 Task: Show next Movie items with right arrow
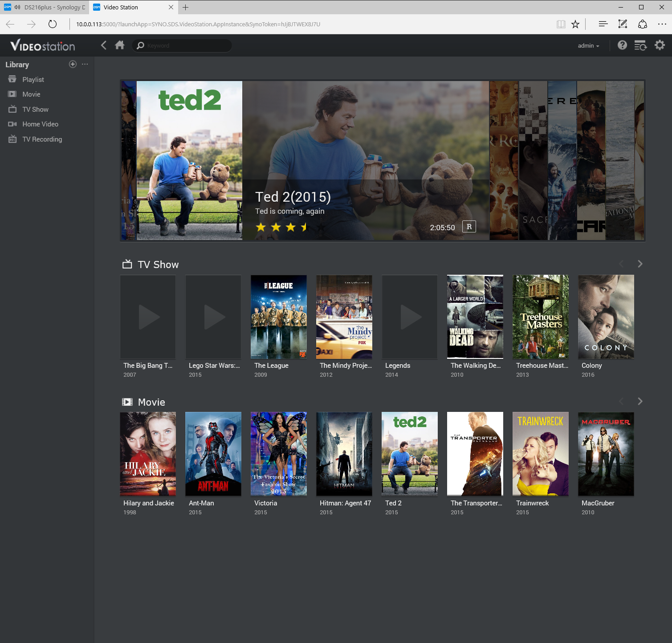pyautogui.click(x=640, y=402)
